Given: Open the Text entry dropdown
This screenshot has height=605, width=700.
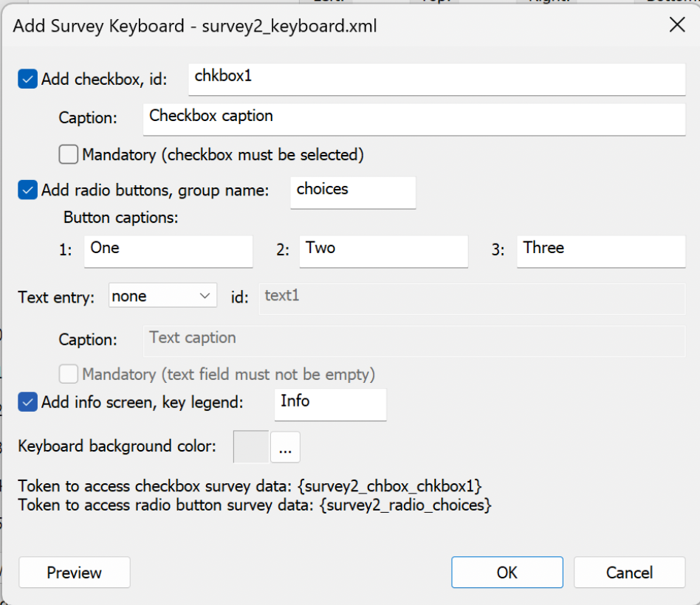Looking at the screenshot, I should click(162, 295).
